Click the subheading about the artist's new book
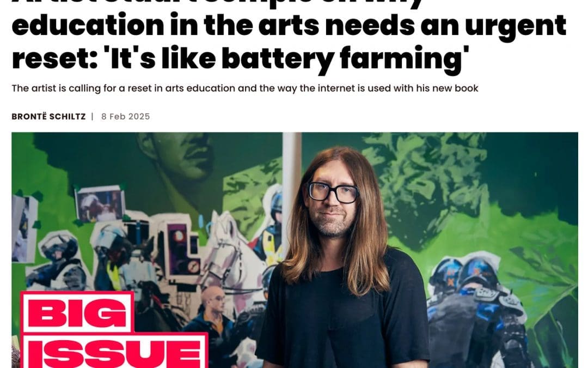 [x=245, y=88]
